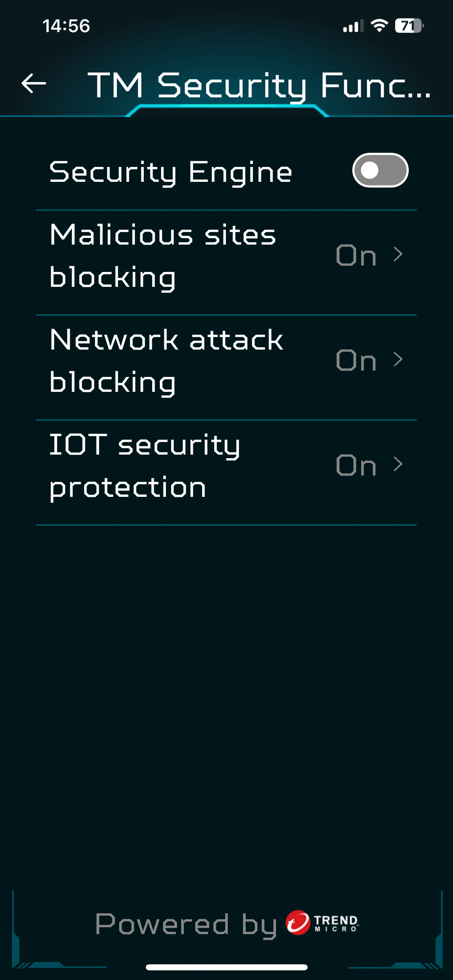Select the IOT security protection label

[x=145, y=466]
